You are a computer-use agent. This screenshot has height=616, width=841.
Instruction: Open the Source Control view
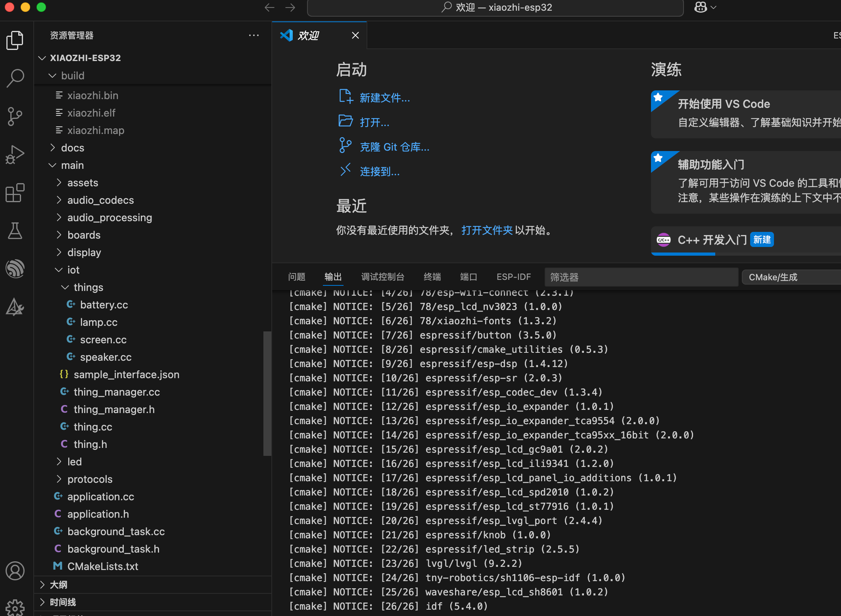pos(15,116)
